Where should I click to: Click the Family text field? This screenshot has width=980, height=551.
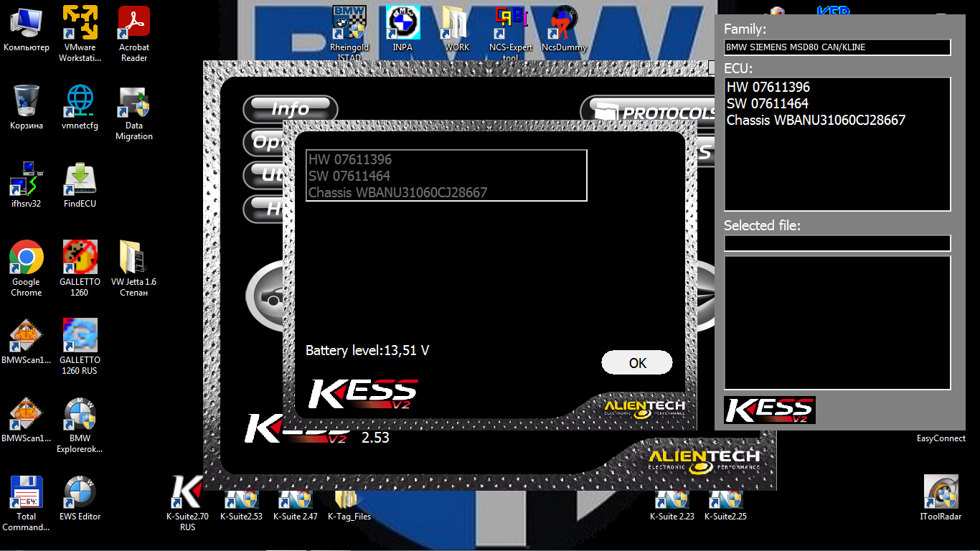coord(837,47)
